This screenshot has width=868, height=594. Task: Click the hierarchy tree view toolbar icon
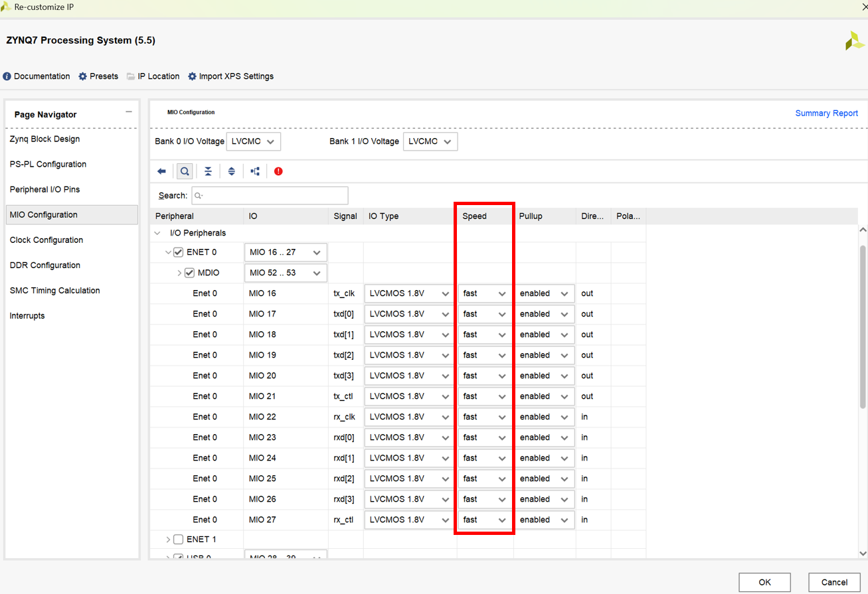[x=255, y=171]
